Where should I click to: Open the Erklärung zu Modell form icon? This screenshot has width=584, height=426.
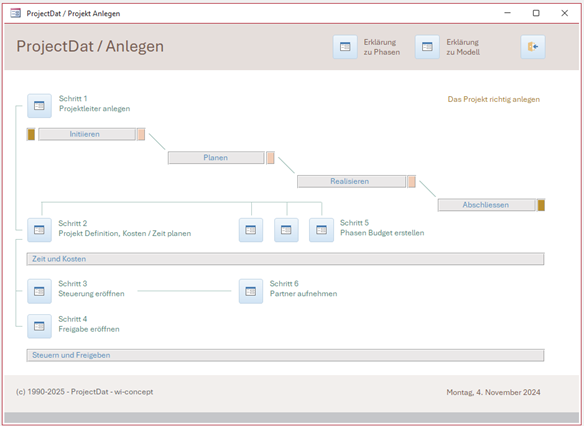(427, 47)
